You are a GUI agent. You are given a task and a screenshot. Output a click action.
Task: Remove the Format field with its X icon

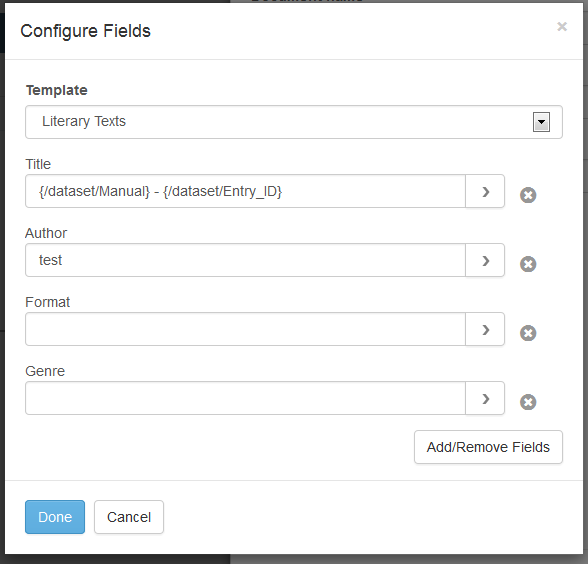tap(528, 333)
